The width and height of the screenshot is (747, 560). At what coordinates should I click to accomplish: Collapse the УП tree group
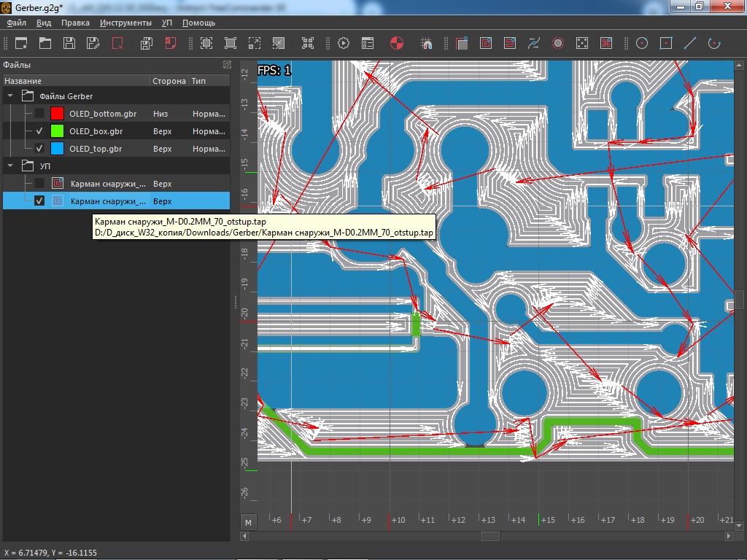click(x=11, y=166)
